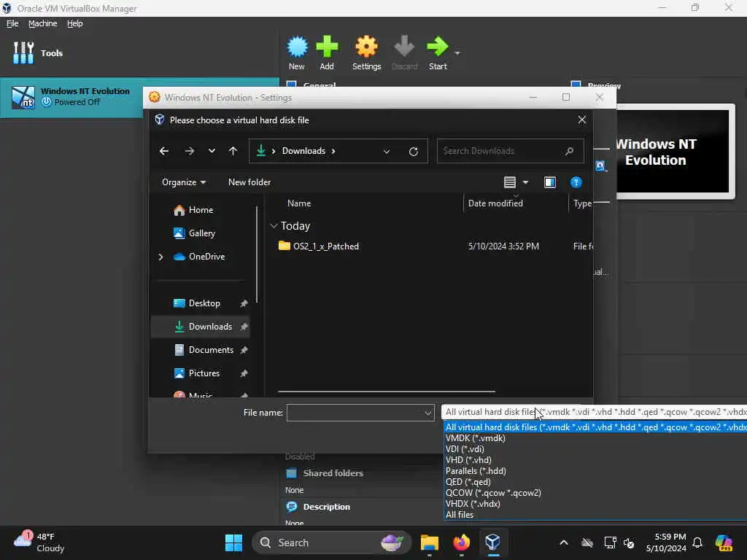Open the File menu
The width and height of the screenshot is (747, 560).
[12, 23]
